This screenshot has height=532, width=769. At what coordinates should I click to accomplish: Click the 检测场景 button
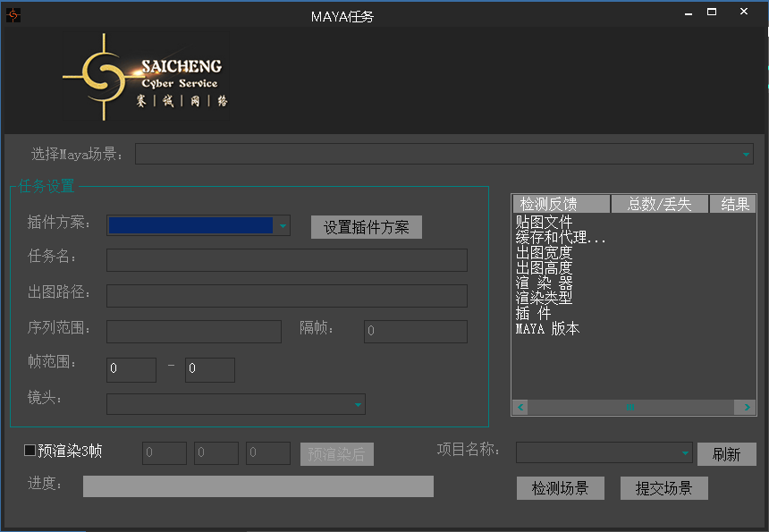pos(560,488)
